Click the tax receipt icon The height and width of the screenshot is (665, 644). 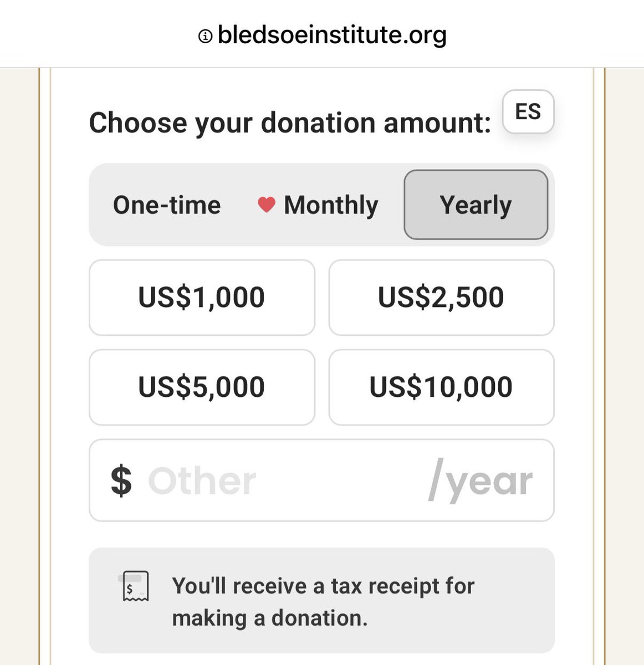135,586
